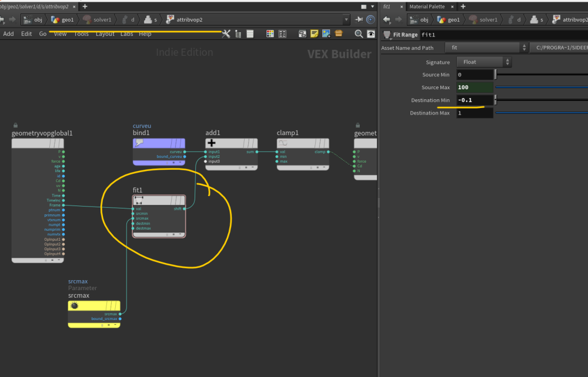Jump to geo1 in parameter pane path

tap(449, 19)
